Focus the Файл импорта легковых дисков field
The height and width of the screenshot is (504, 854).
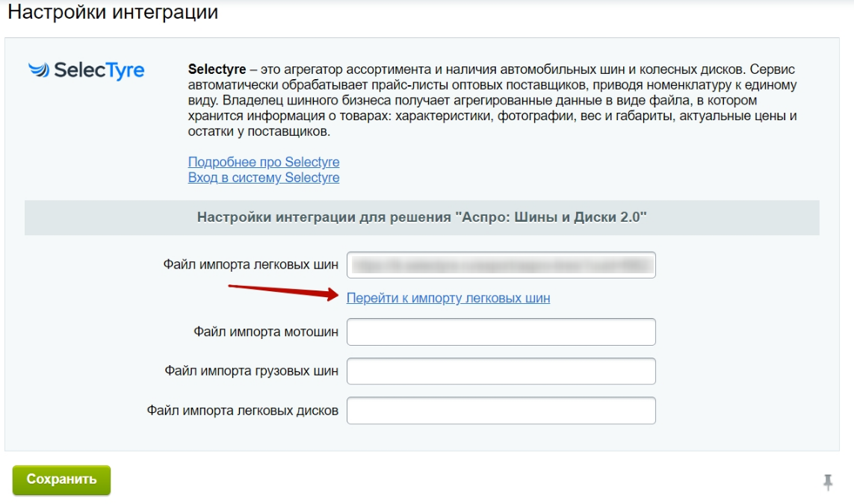click(x=501, y=411)
